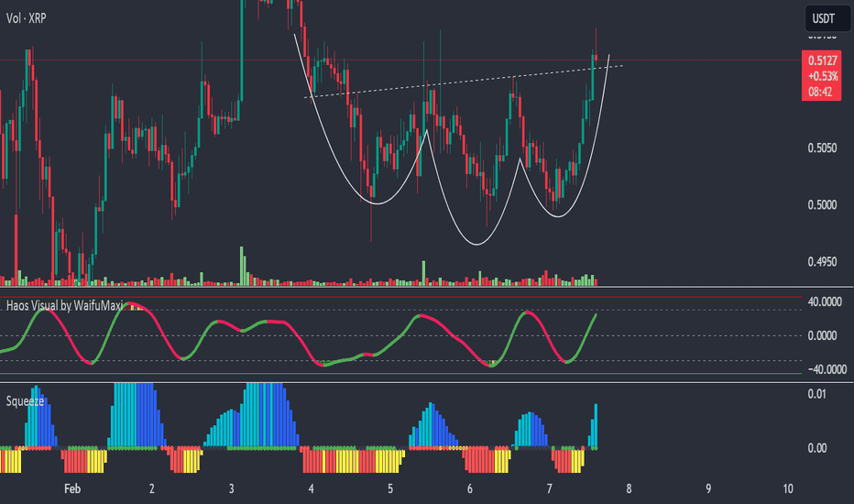Select the dashed white neckline trendline

pos(463,82)
